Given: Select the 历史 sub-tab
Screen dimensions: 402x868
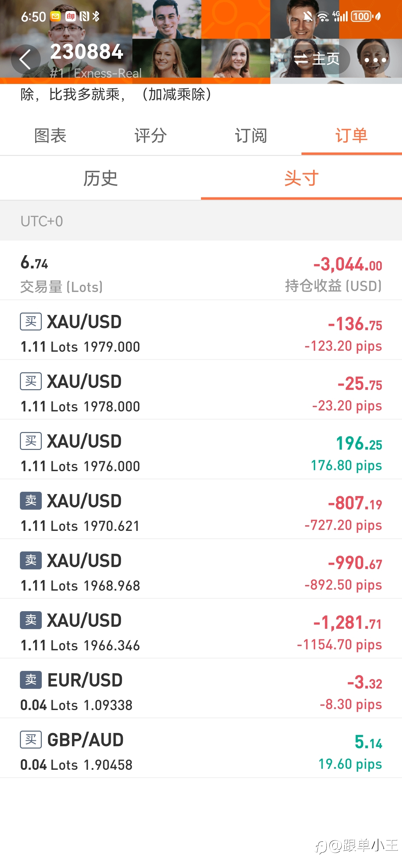Looking at the screenshot, I should click(x=100, y=178).
